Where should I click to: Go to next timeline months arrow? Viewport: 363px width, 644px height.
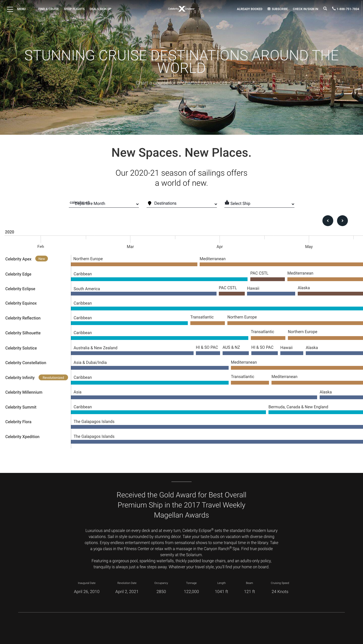tap(342, 221)
